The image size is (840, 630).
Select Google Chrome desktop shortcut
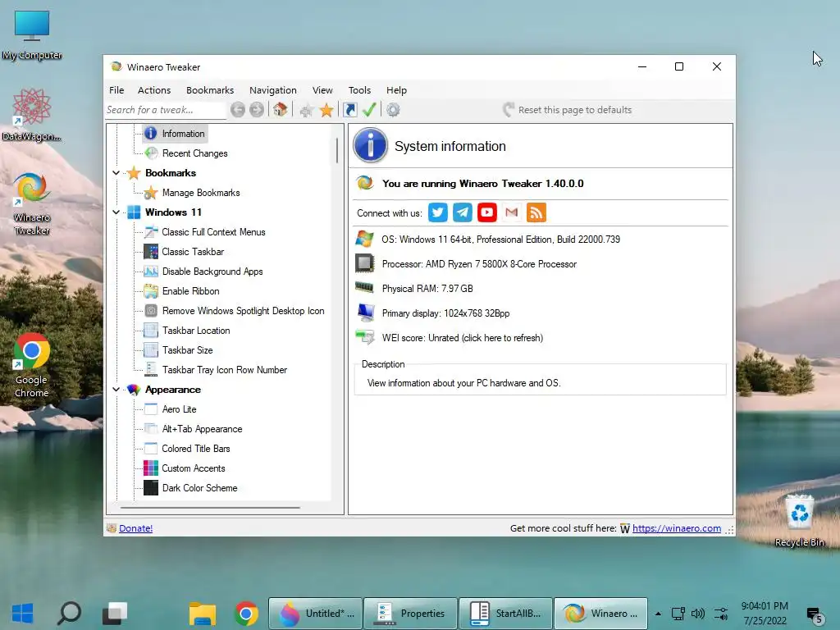(32, 367)
